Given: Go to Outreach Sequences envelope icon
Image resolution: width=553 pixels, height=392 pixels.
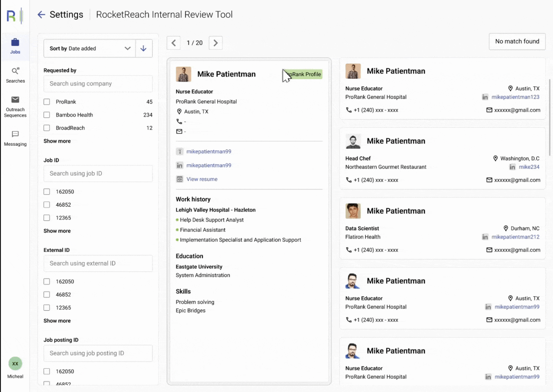Looking at the screenshot, I should click(x=15, y=100).
